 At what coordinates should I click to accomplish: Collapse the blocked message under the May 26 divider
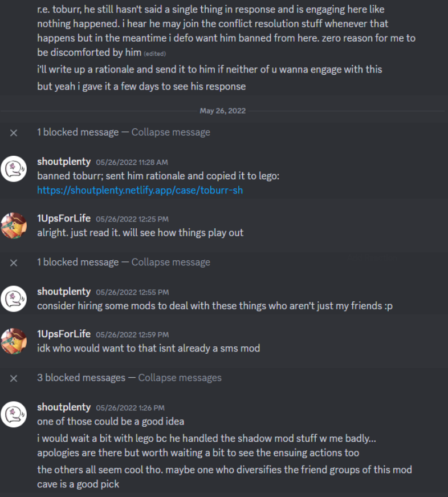tap(170, 132)
